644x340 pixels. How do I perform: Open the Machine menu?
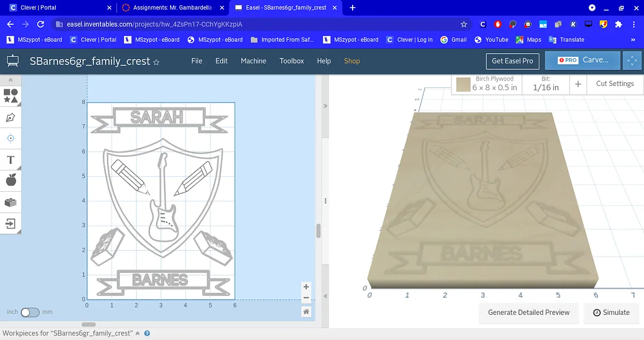253,61
